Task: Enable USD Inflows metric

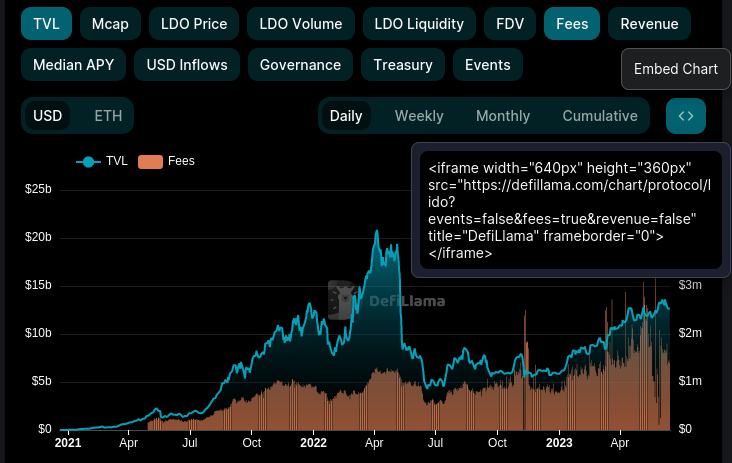Action: [x=187, y=65]
